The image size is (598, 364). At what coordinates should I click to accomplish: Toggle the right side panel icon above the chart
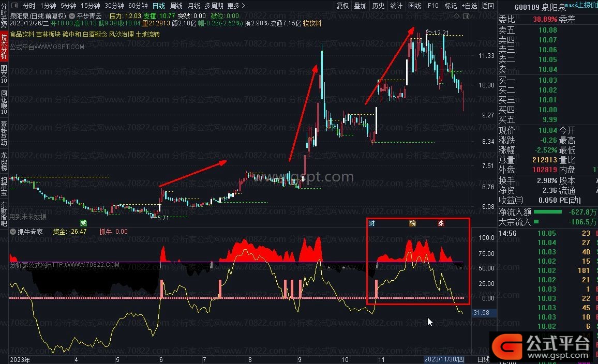point(466,17)
